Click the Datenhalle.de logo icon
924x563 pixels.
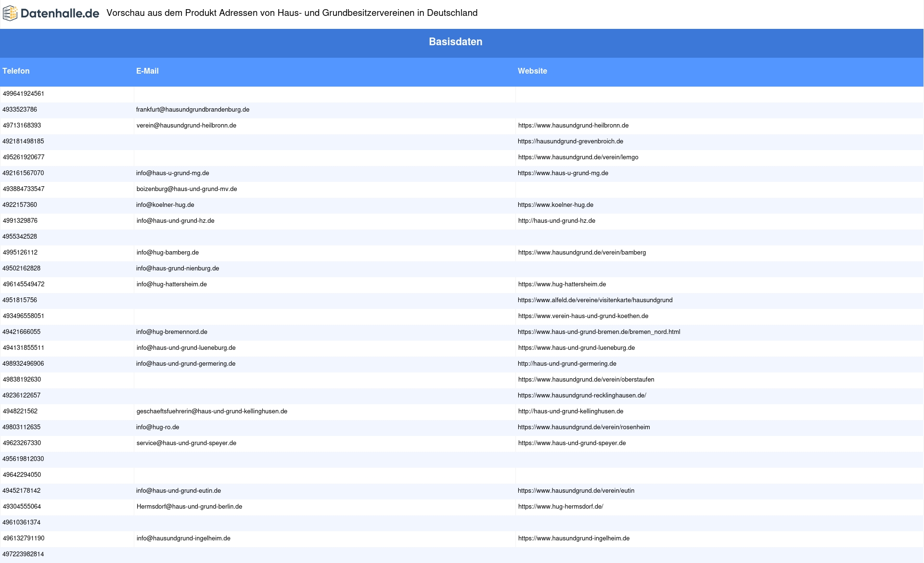pyautogui.click(x=10, y=13)
